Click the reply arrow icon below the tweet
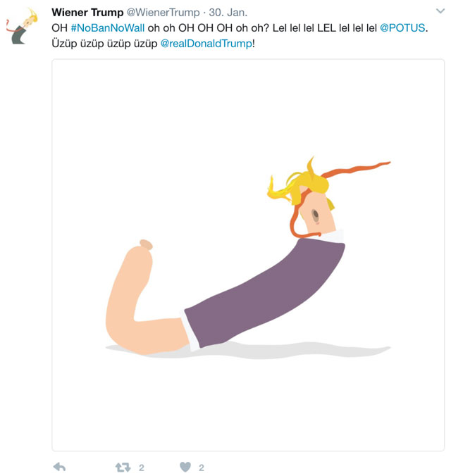The image size is (451, 476). [60, 467]
